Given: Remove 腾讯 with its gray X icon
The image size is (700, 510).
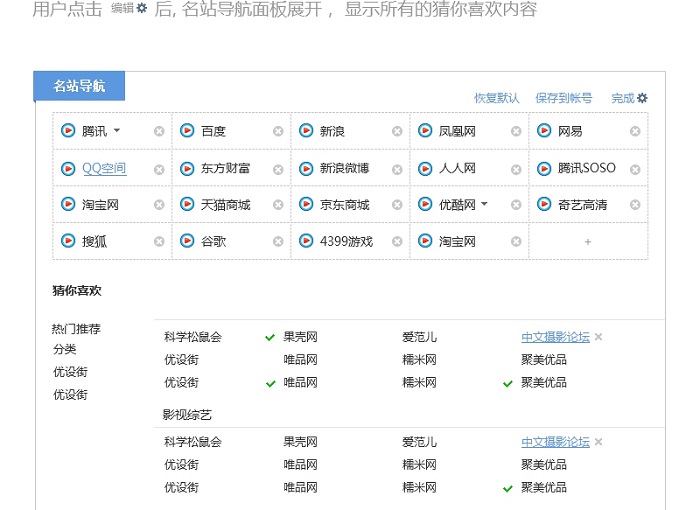Looking at the screenshot, I should coord(159,131).
